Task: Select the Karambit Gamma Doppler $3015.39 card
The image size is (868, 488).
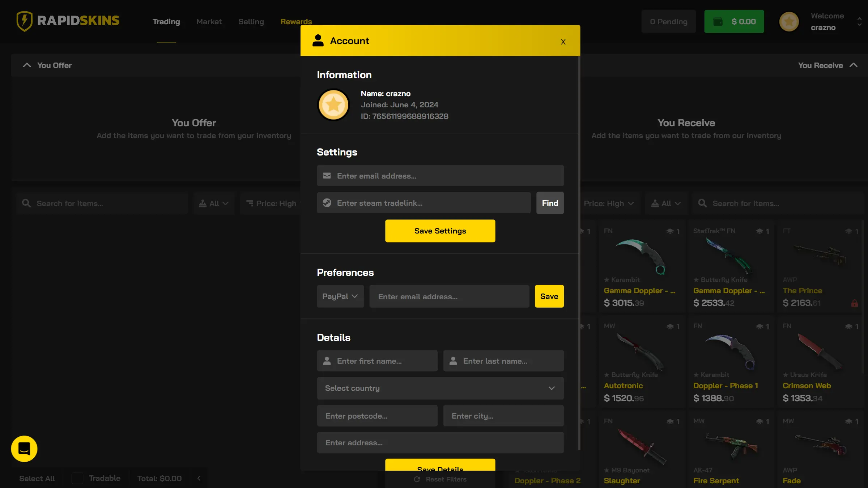Action: click(642, 266)
